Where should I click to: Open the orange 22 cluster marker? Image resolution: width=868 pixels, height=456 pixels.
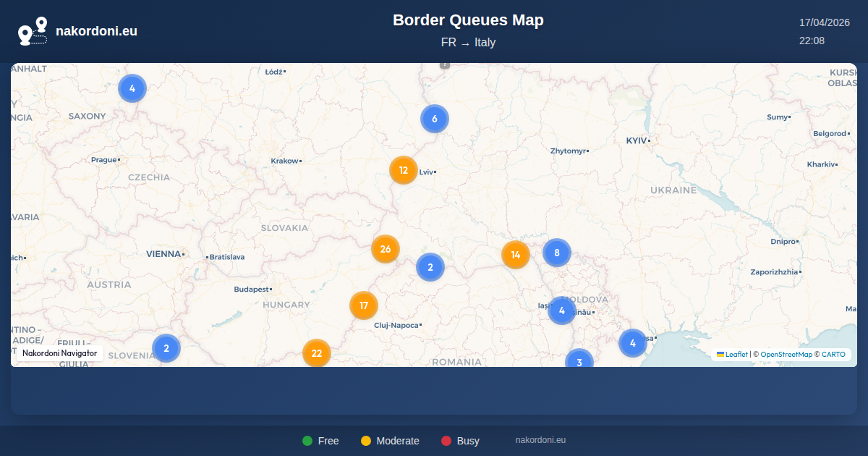[317, 353]
